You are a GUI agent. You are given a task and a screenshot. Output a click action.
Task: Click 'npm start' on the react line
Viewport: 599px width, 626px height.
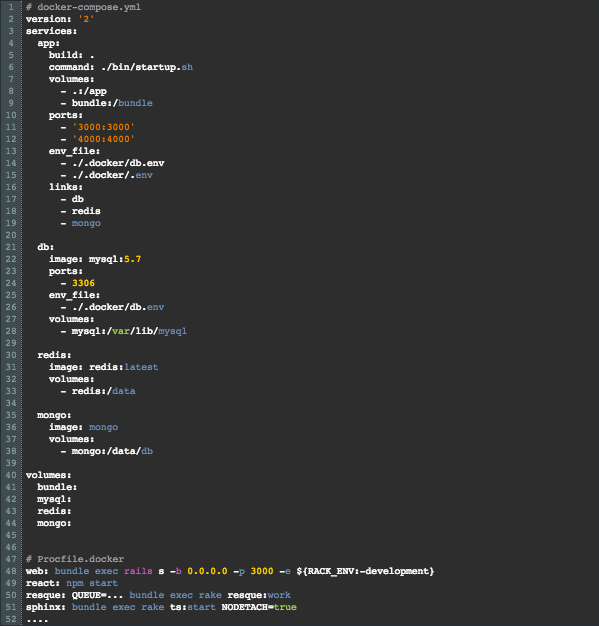click(x=92, y=583)
